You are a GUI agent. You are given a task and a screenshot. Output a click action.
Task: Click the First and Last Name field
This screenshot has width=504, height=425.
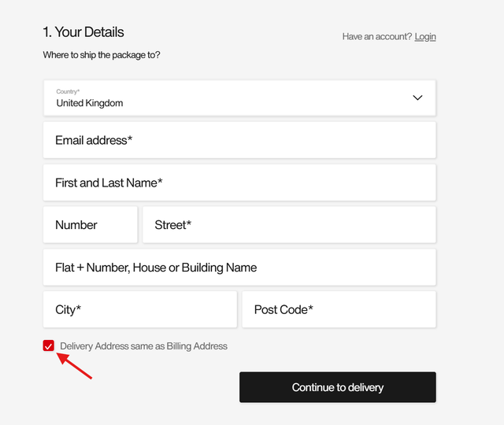tap(239, 183)
